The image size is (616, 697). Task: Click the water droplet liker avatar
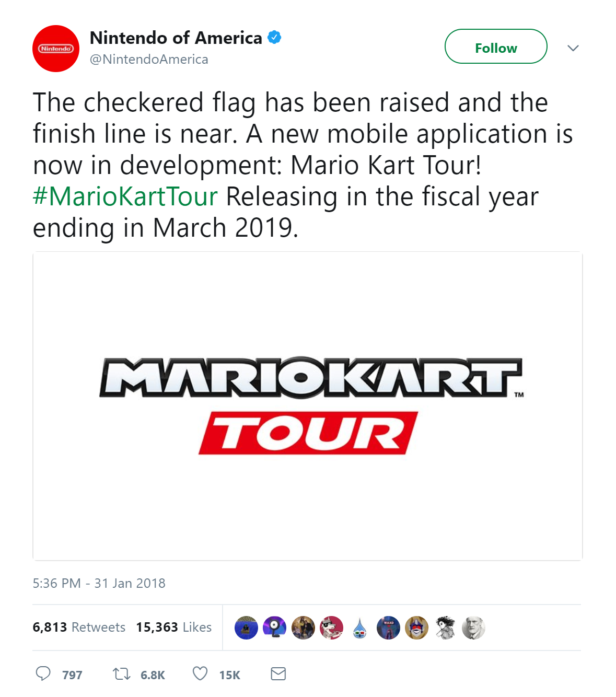tap(359, 628)
